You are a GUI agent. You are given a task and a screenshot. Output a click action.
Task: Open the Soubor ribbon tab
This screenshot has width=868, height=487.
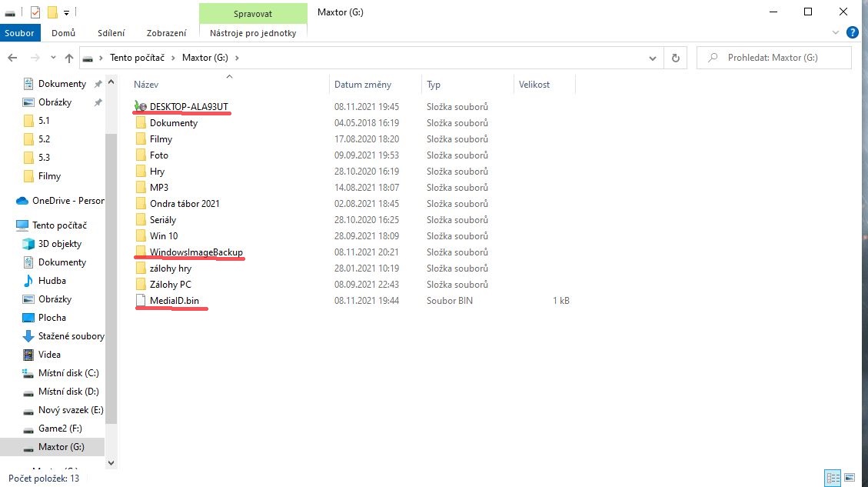[x=20, y=32]
